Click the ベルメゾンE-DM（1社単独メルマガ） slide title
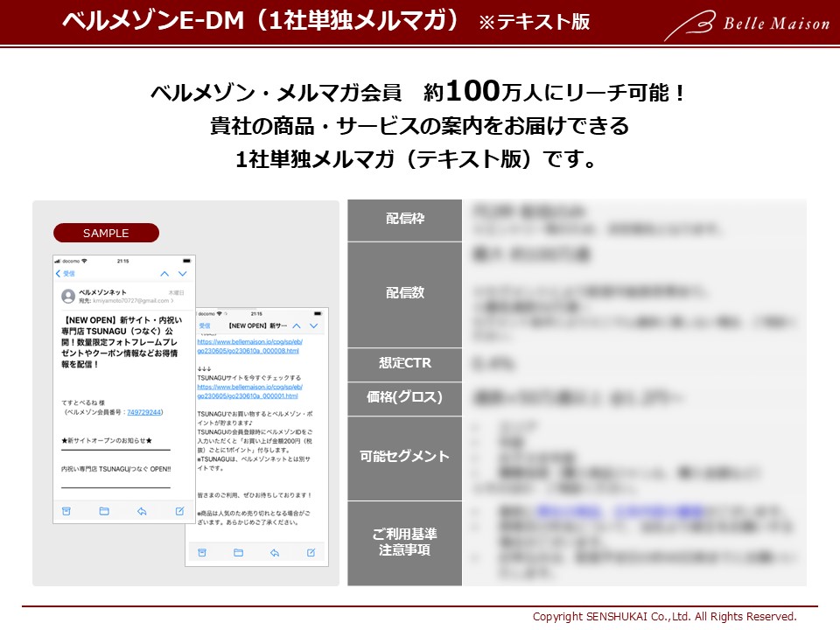Viewport: 840px width, 630px height. (261, 21)
